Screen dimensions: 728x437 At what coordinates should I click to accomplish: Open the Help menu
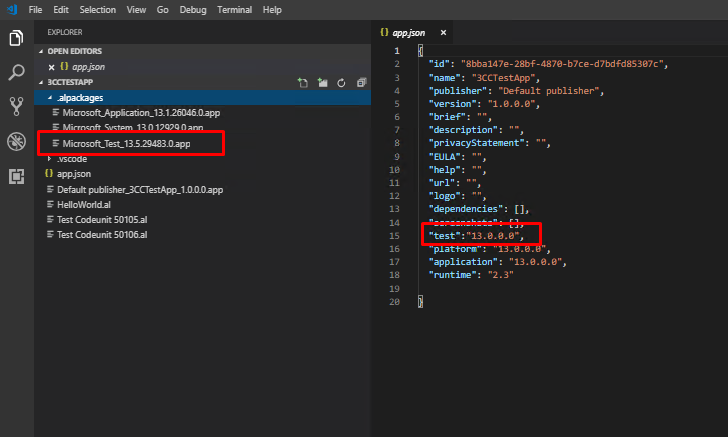click(272, 10)
